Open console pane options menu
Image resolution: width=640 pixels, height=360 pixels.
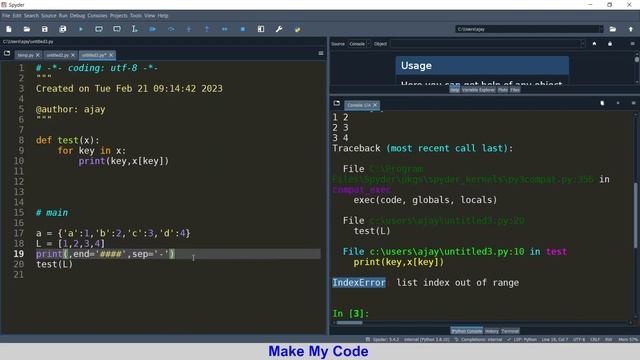coord(633,103)
